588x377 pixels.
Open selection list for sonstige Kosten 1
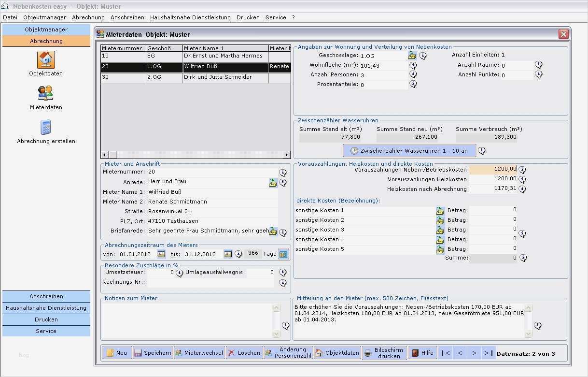click(440, 210)
